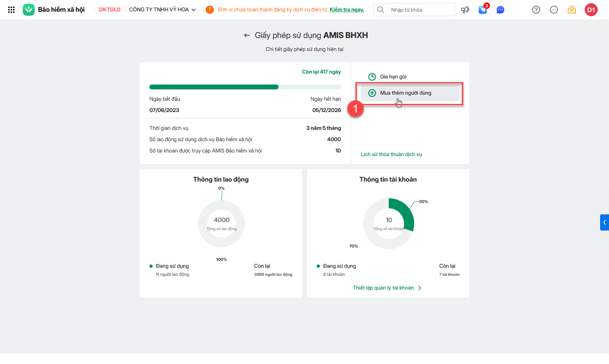Open Lịch sử thỏa thuận dịch vụ

(391, 154)
